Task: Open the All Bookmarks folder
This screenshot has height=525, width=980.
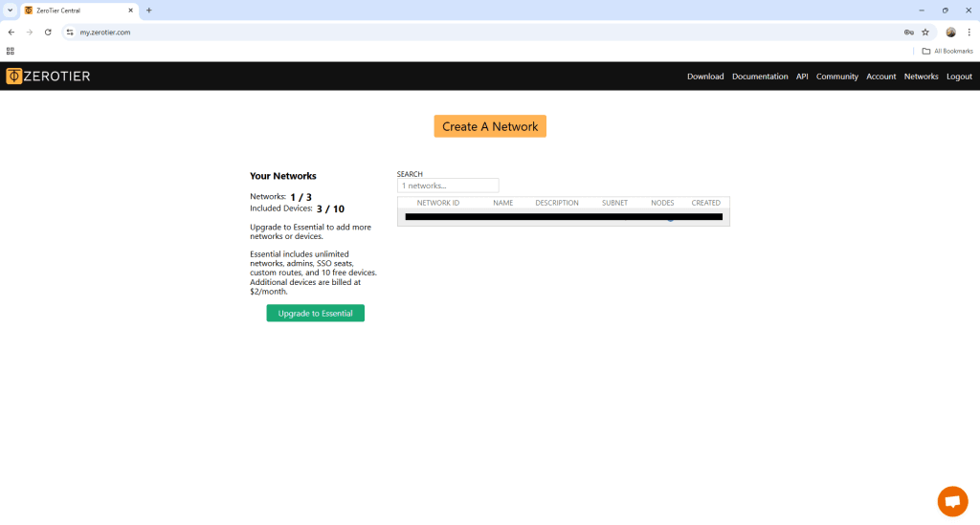Action: point(947,51)
